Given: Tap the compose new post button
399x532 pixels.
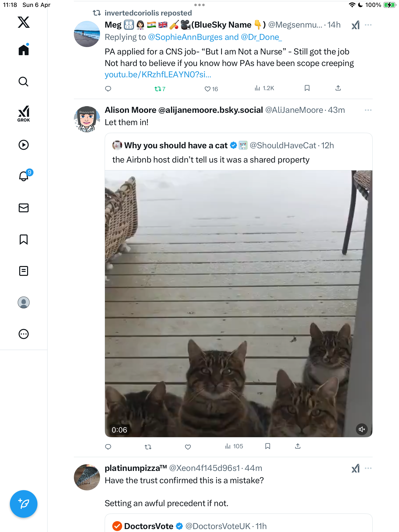Looking at the screenshot, I should tap(24, 504).
